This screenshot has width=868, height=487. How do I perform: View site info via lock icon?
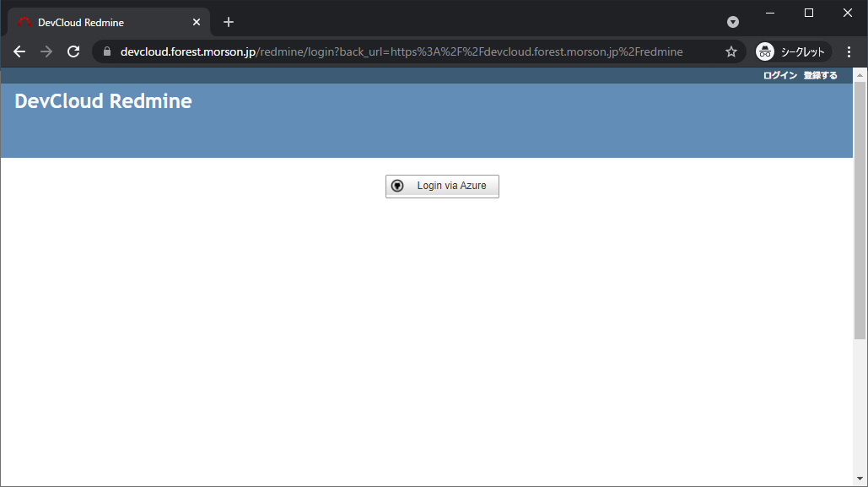(x=107, y=51)
